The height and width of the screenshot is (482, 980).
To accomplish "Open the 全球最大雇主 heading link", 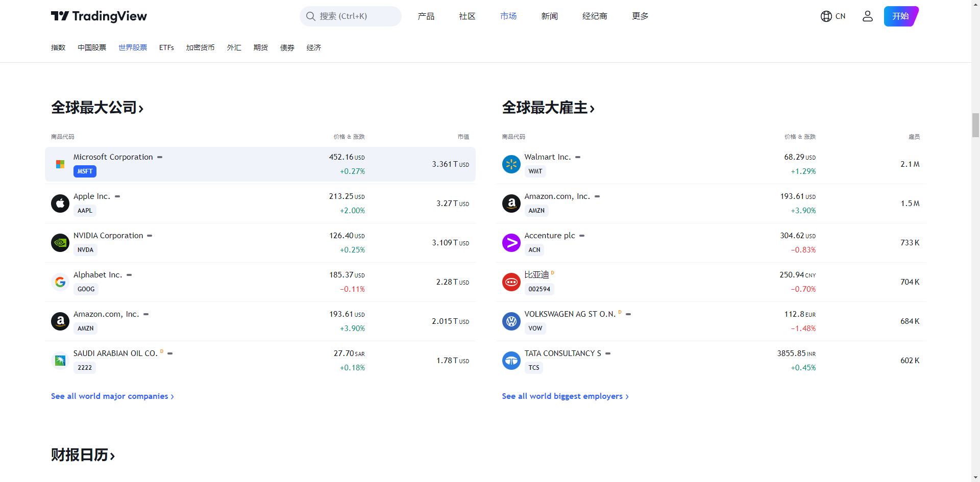I will click(549, 108).
